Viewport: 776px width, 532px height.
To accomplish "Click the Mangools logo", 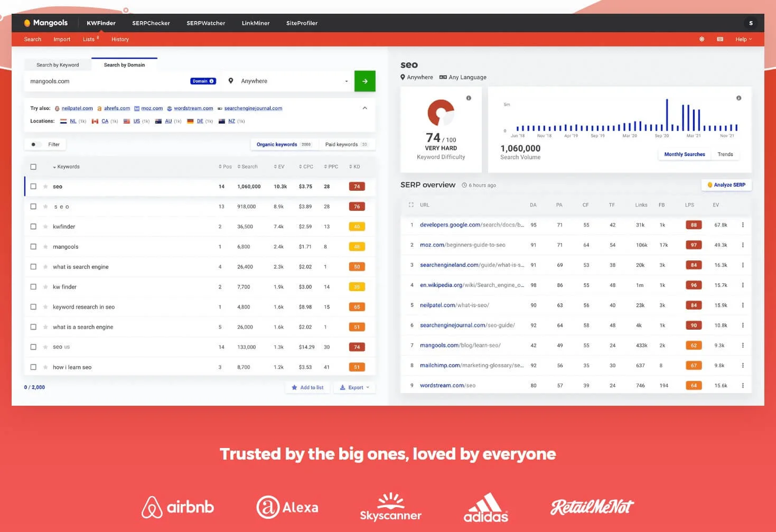I will pos(46,23).
